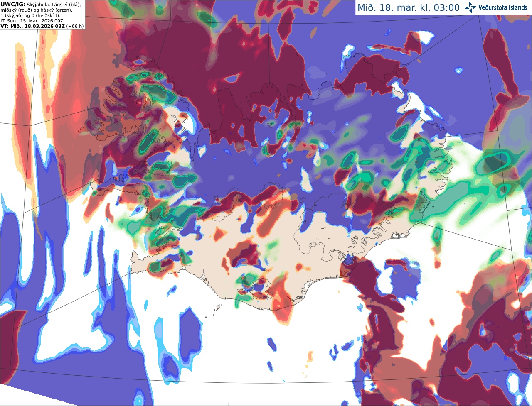Select the 'VT: Mið.. 18.03.2026 03Z (+66 h)' line
This screenshot has height=406, width=532.
pyautogui.click(x=42, y=26)
